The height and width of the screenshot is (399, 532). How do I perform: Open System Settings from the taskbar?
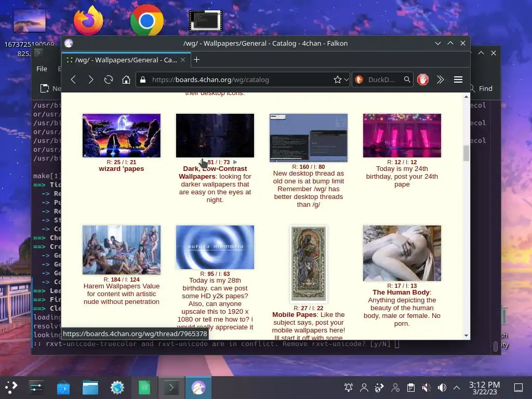(36, 387)
